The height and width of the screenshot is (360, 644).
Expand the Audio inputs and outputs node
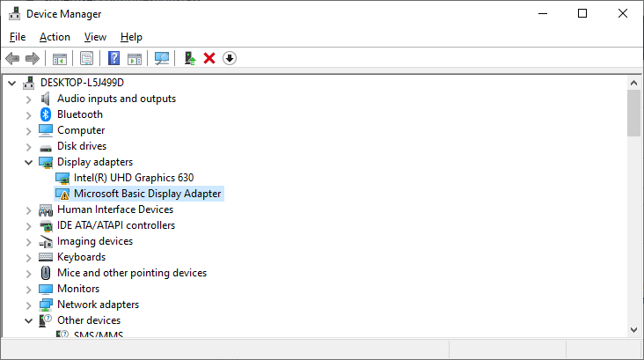coord(29,99)
